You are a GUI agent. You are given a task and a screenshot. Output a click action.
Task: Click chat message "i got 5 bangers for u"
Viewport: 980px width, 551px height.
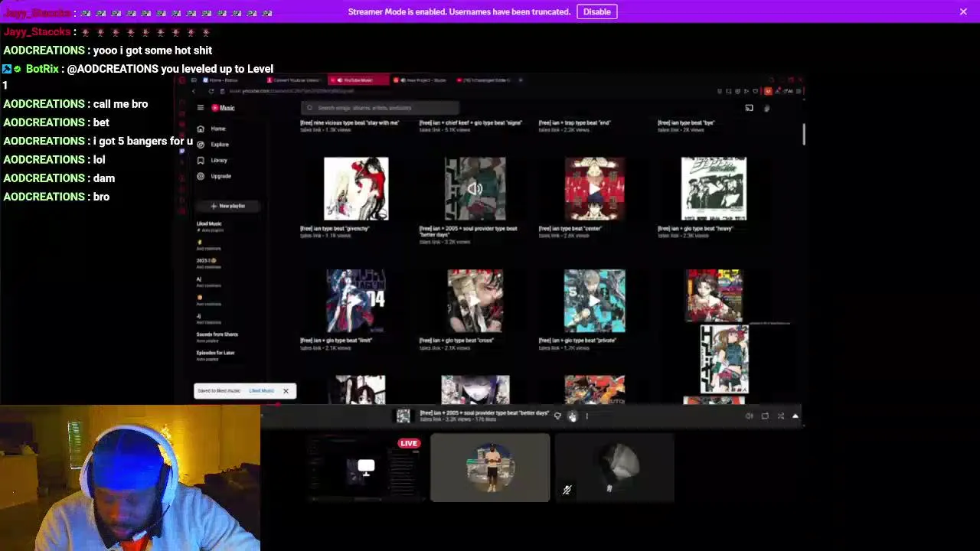(143, 141)
